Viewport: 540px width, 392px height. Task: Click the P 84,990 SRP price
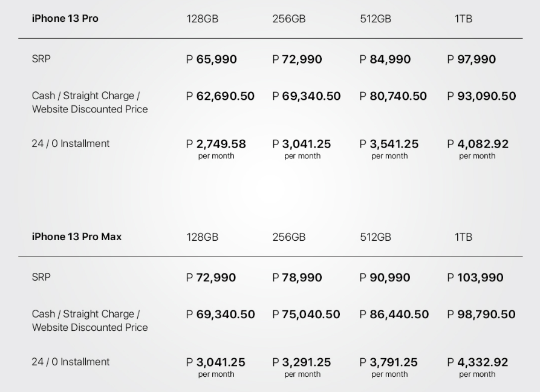tap(385, 59)
